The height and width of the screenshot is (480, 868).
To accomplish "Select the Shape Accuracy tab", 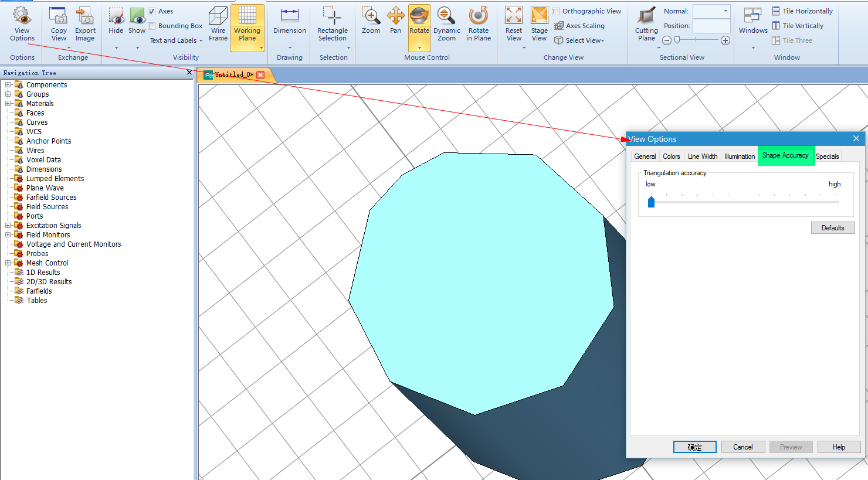I will pos(785,155).
